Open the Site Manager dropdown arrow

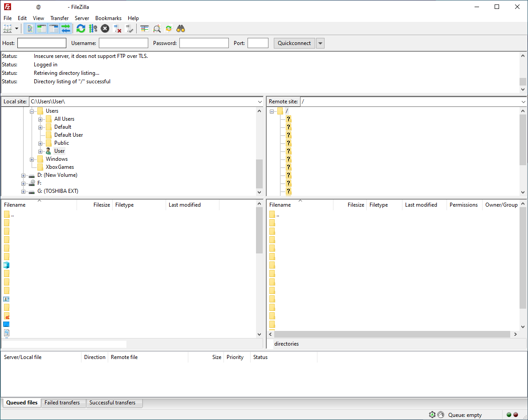coord(16,29)
